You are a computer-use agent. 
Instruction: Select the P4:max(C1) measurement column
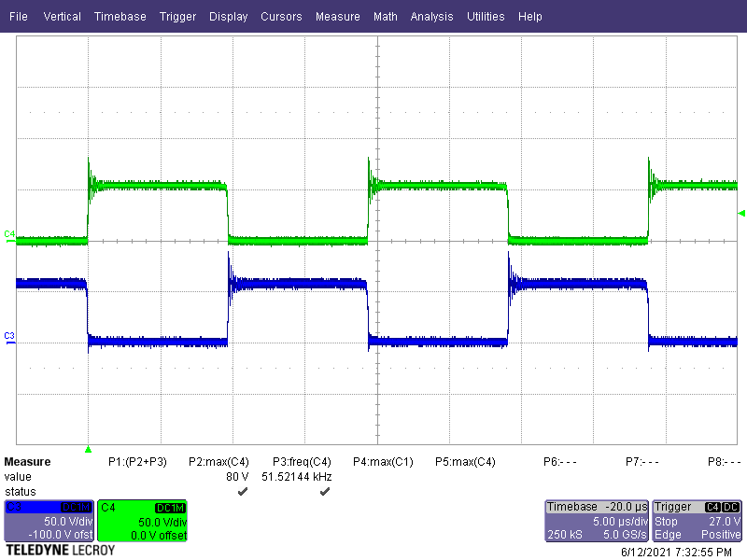(383, 462)
